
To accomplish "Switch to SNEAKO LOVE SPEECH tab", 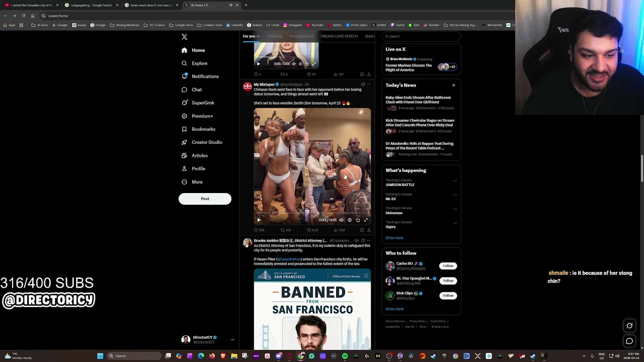I will pyautogui.click(x=339, y=36).
